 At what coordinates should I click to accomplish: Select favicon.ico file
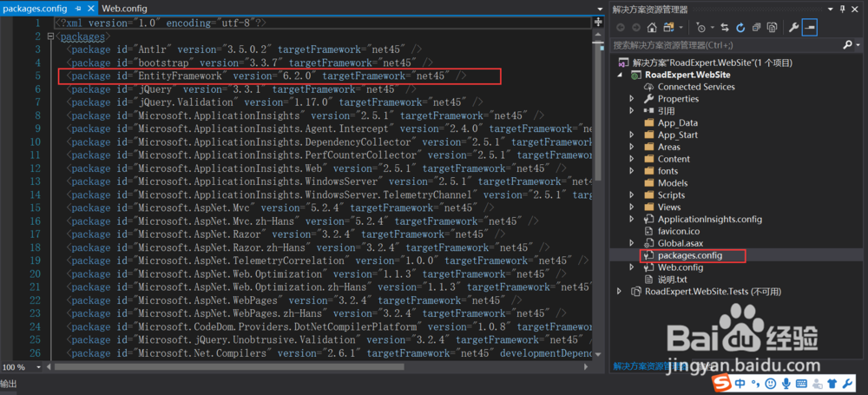pos(680,231)
